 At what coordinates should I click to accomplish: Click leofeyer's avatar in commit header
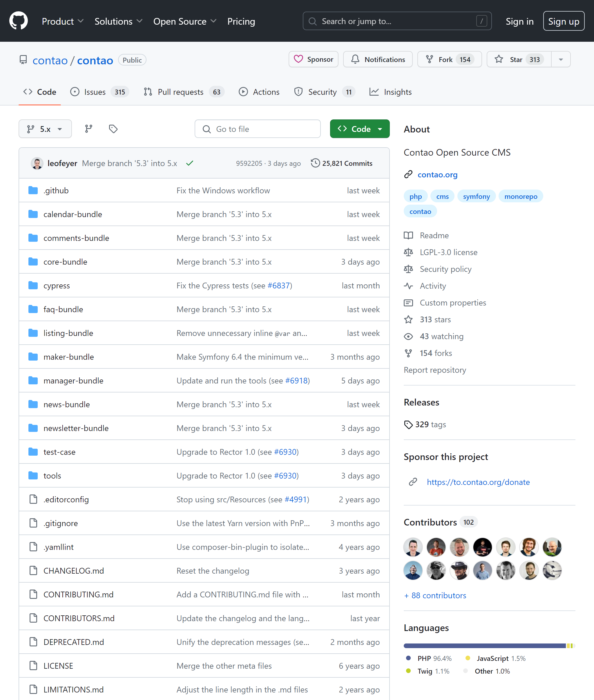click(x=37, y=163)
